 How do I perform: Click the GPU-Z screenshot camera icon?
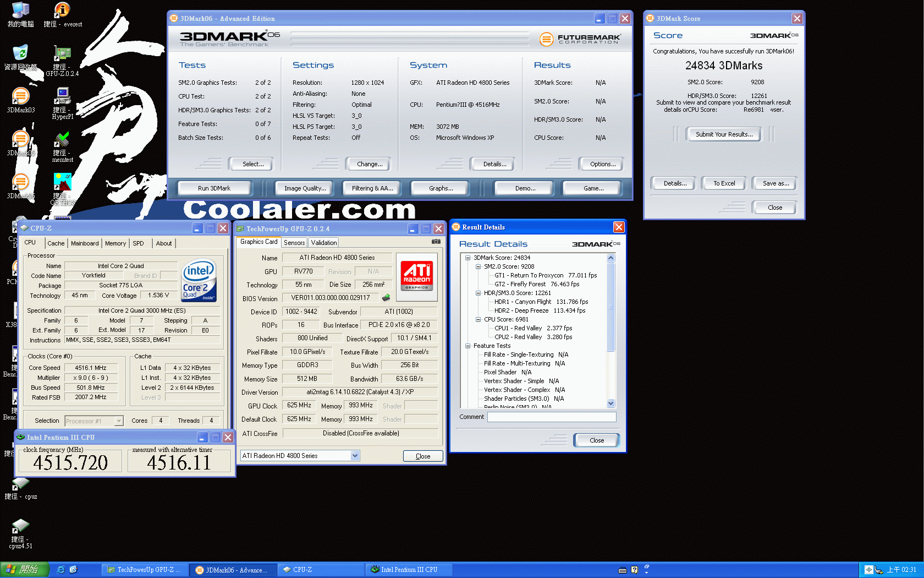(x=436, y=242)
